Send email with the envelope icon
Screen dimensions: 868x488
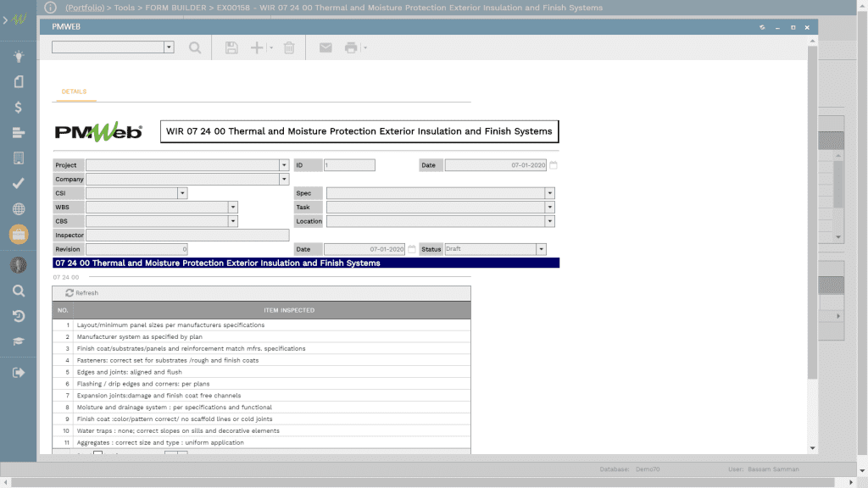325,47
